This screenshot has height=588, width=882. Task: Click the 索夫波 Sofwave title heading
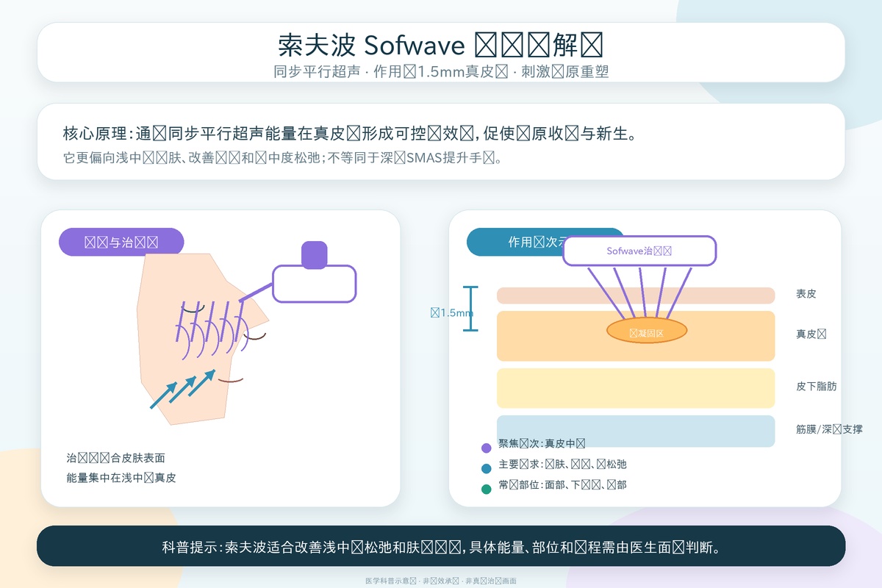(441, 46)
